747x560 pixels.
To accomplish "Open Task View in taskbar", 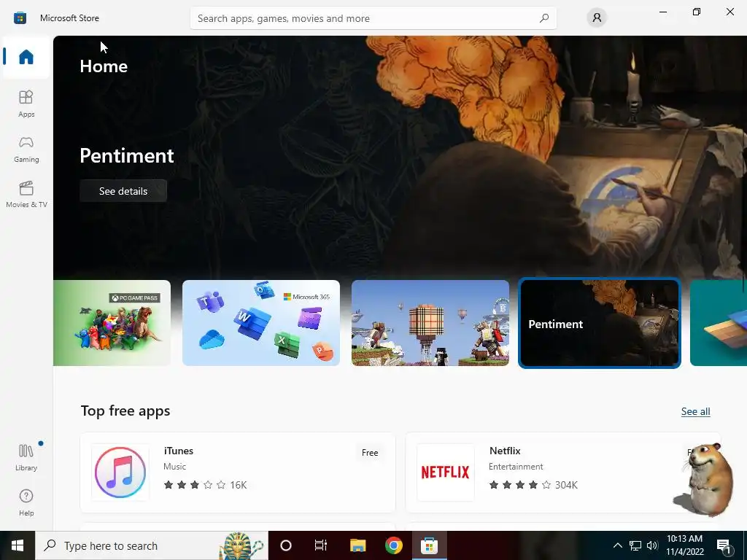I will [321, 545].
